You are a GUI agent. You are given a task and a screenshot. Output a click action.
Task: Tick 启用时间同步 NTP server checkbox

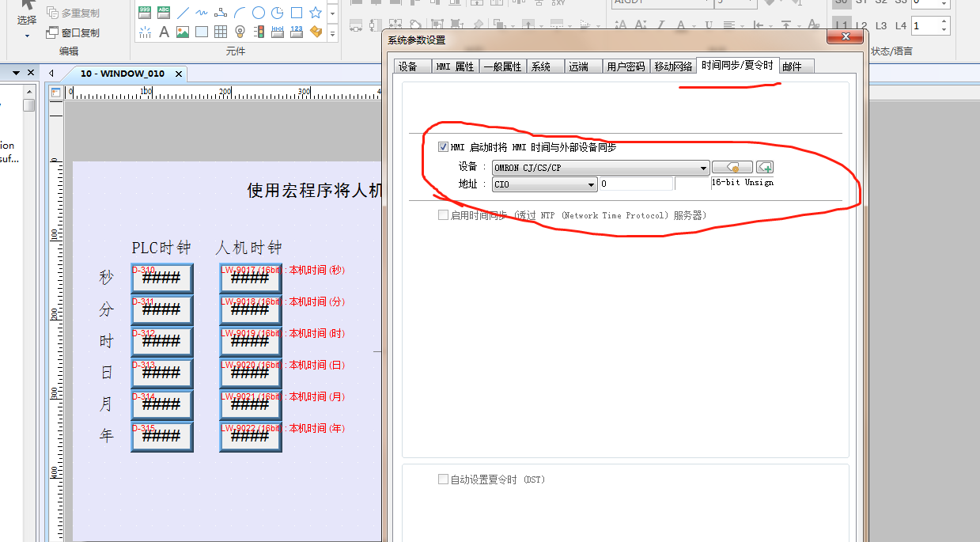443,215
